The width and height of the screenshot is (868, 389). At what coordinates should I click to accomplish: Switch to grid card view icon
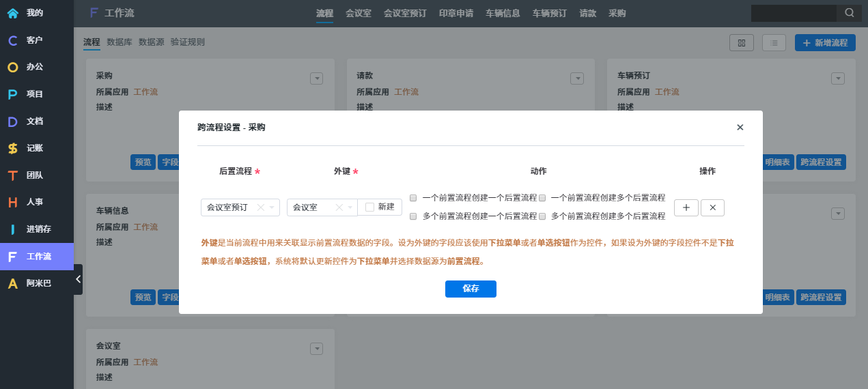coord(741,42)
